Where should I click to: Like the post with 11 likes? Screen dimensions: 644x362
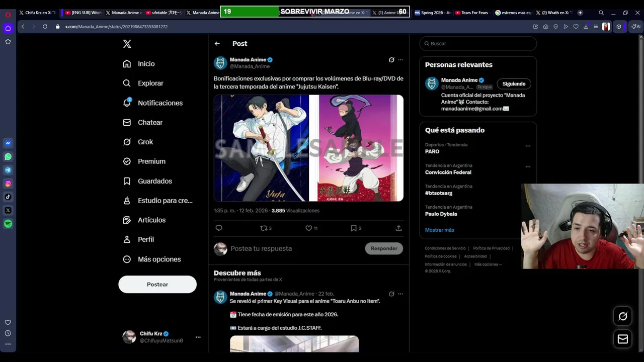click(311, 228)
